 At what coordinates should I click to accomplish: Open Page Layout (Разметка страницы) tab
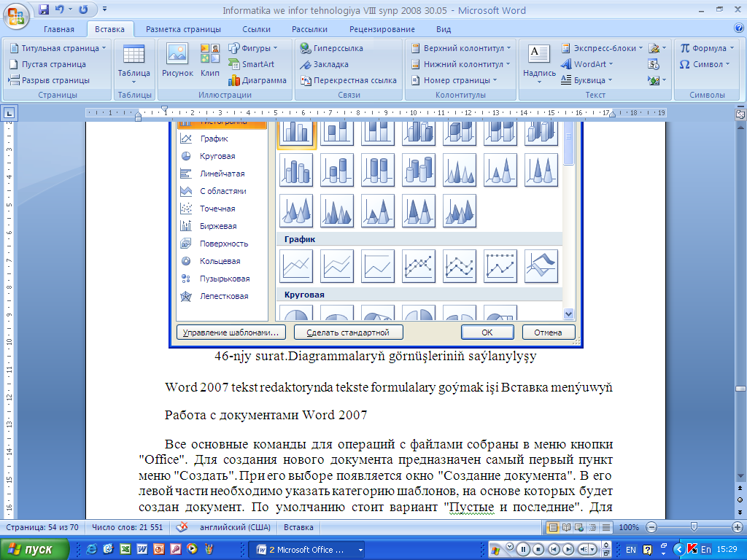[183, 29]
